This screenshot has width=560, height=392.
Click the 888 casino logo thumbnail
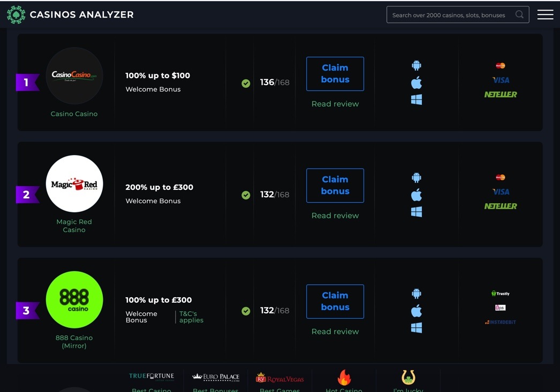pyautogui.click(x=74, y=299)
